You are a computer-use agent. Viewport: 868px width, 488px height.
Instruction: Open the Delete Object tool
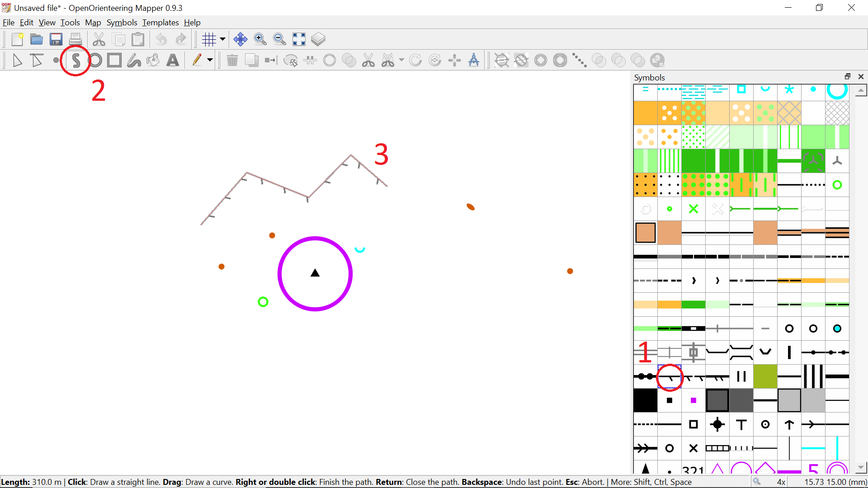click(x=232, y=60)
